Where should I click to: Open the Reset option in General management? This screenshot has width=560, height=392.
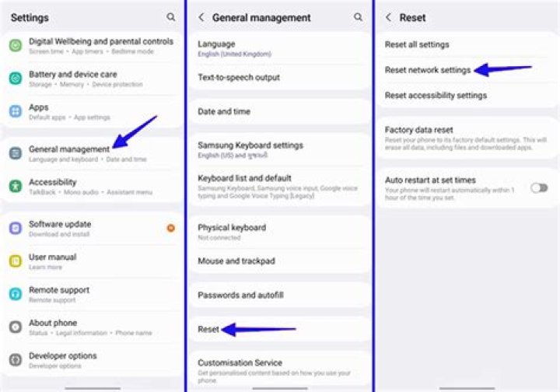[x=280, y=329]
